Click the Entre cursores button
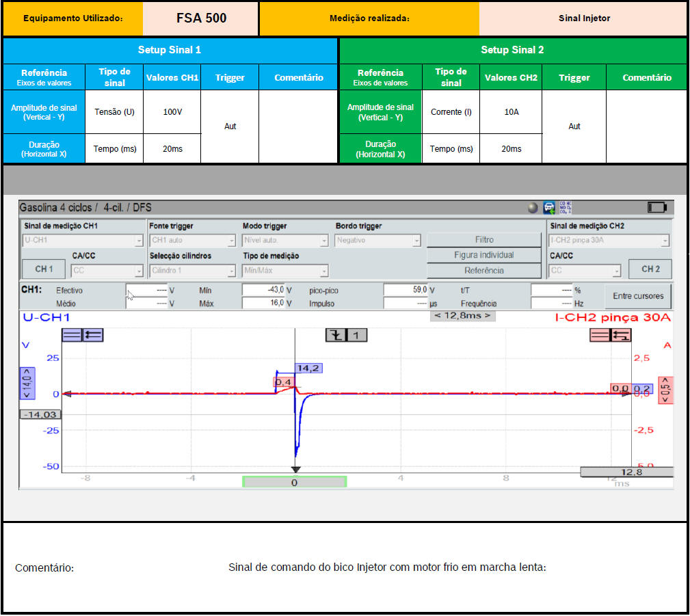 pyautogui.click(x=637, y=296)
